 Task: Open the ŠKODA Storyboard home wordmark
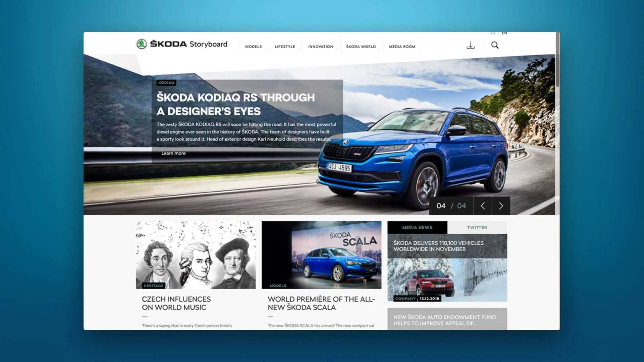pos(189,44)
